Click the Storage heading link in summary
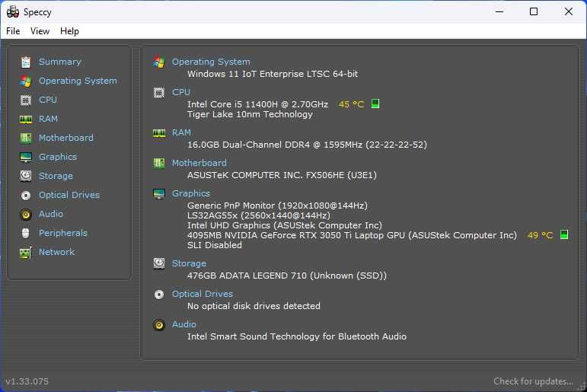Screen dimensions: 587x392 189,263
